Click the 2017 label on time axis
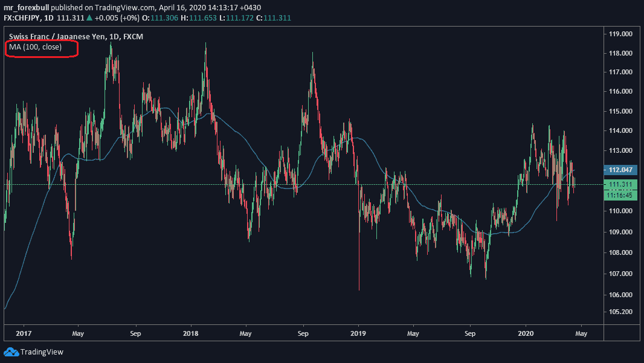644x363 pixels. point(23,333)
